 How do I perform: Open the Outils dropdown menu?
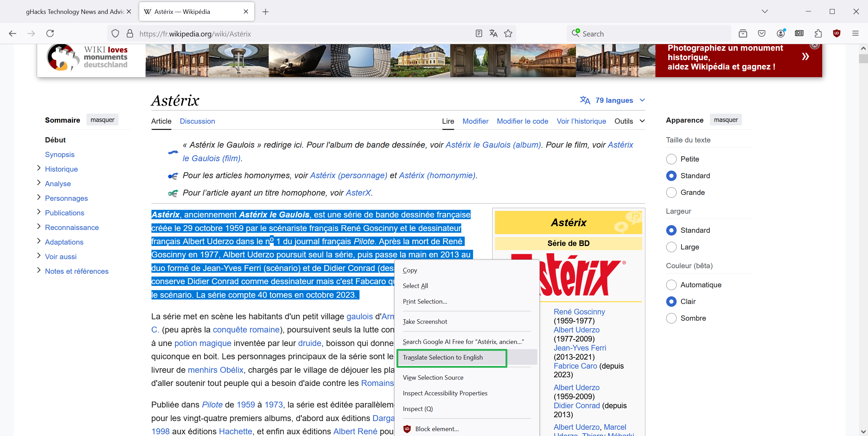pos(629,121)
